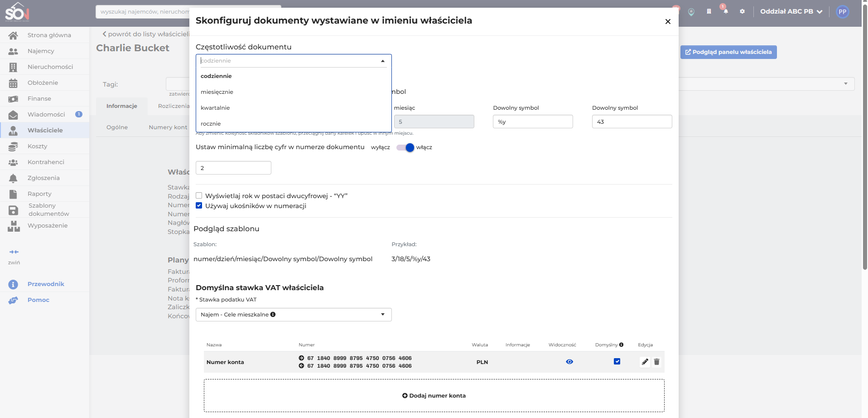Click notifications bell in top bar
868x418 pixels.
tap(726, 11)
